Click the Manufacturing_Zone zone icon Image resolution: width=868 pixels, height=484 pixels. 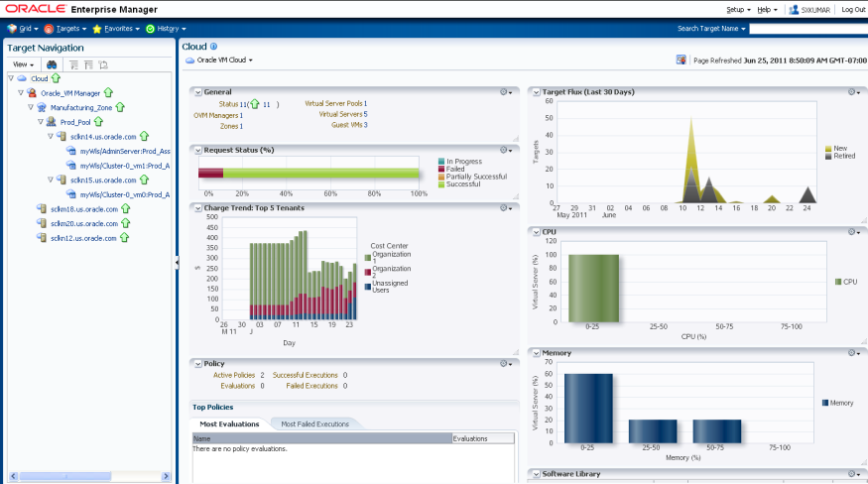(x=42, y=107)
